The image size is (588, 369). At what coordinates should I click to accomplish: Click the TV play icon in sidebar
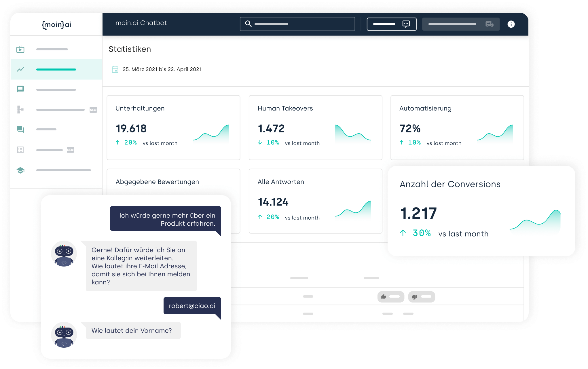click(x=20, y=50)
